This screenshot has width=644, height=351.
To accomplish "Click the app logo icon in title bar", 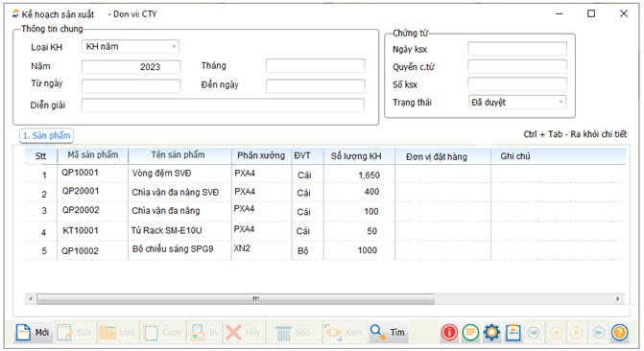I will coord(15,14).
